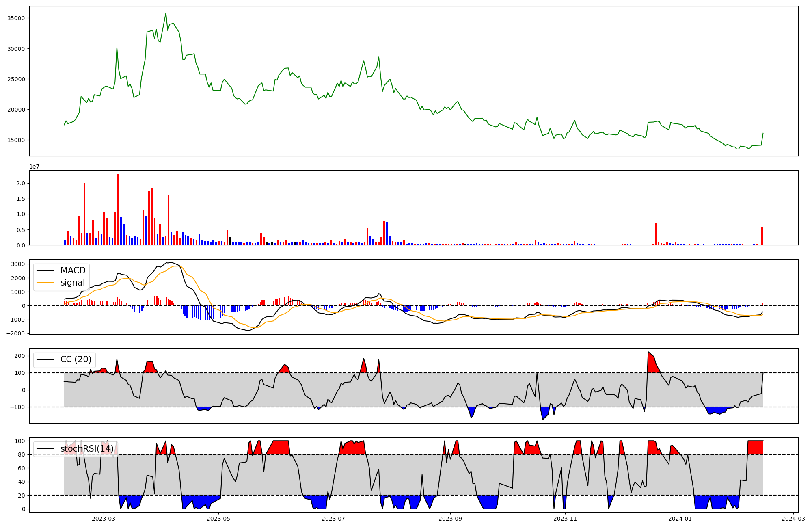Click the CCI(20) legend label

(x=77, y=360)
